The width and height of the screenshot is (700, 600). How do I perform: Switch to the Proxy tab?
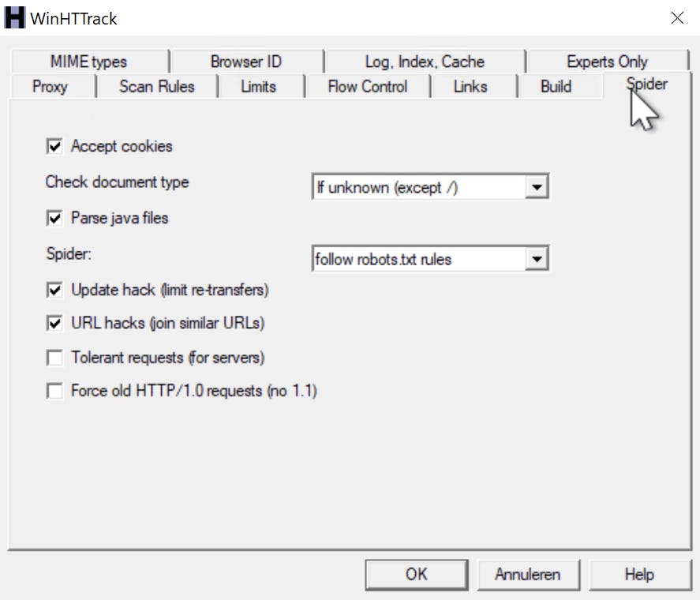[x=50, y=87]
